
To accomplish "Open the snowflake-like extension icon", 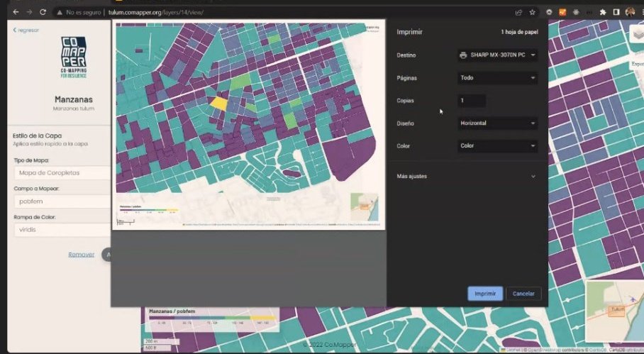I will pyautogui.click(x=576, y=12).
